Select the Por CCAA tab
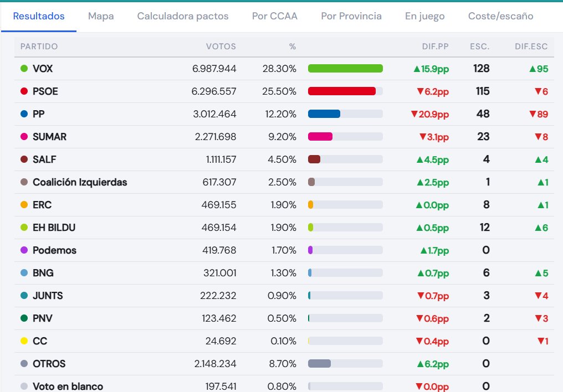 click(275, 16)
